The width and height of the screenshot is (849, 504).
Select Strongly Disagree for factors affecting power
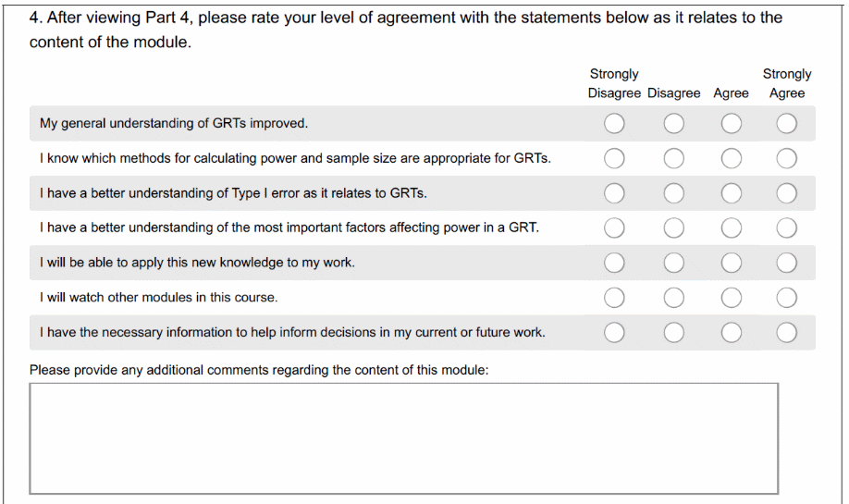[x=615, y=228]
